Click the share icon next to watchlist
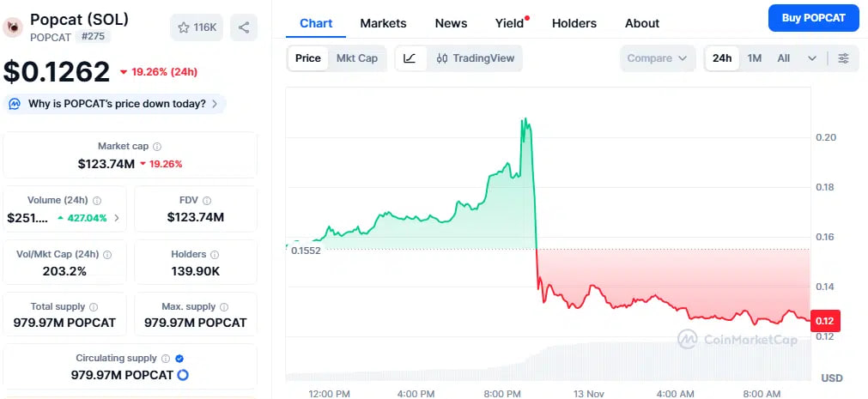Screen dimensions: 868x399 click(x=244, y=28)
